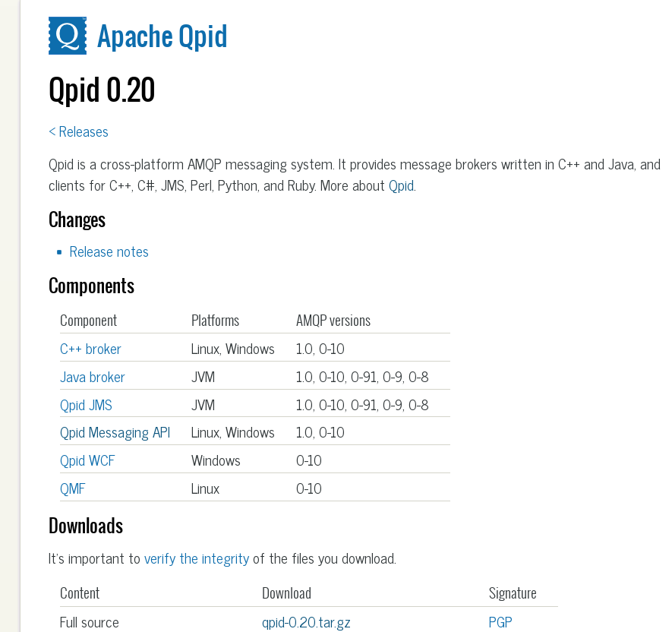Download qpid-0.20.tar.gz full source
Viewport: 672px width, 632px height.
pos(306,622)
